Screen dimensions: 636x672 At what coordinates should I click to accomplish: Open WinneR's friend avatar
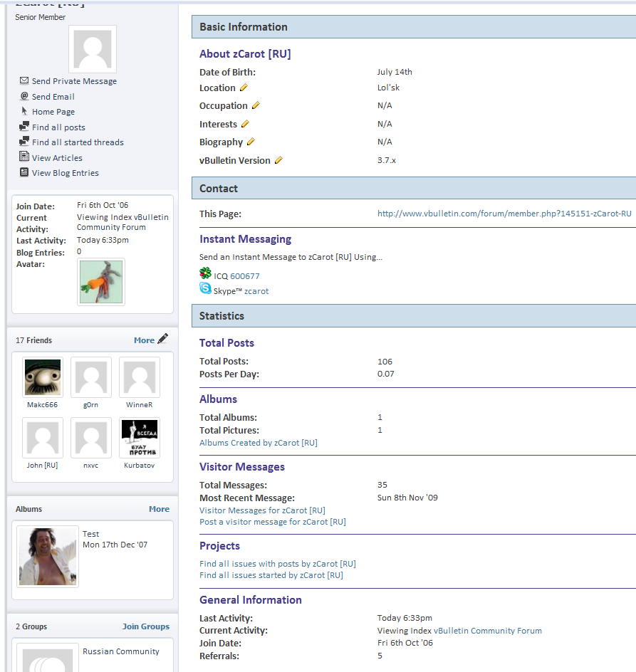click(140, 377)
